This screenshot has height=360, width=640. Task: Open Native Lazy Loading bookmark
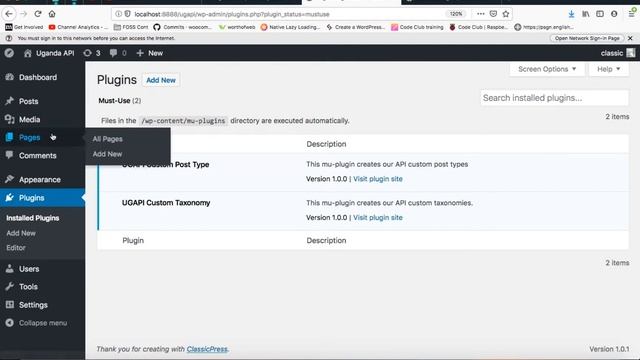pyautogui.click(x=290, y=27)
